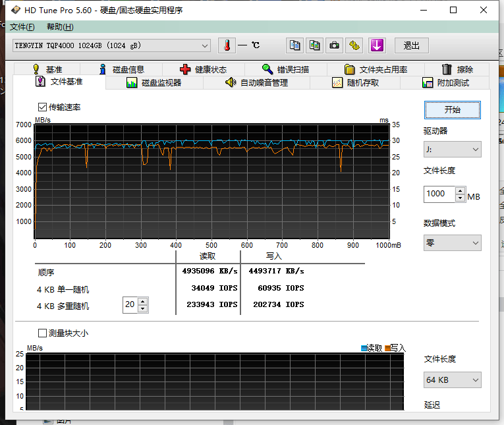The width and height of the screenshot is (504, 425).
Task: Click the 退出 exit button
Action: pyautogui.click(x=411, y=45)
